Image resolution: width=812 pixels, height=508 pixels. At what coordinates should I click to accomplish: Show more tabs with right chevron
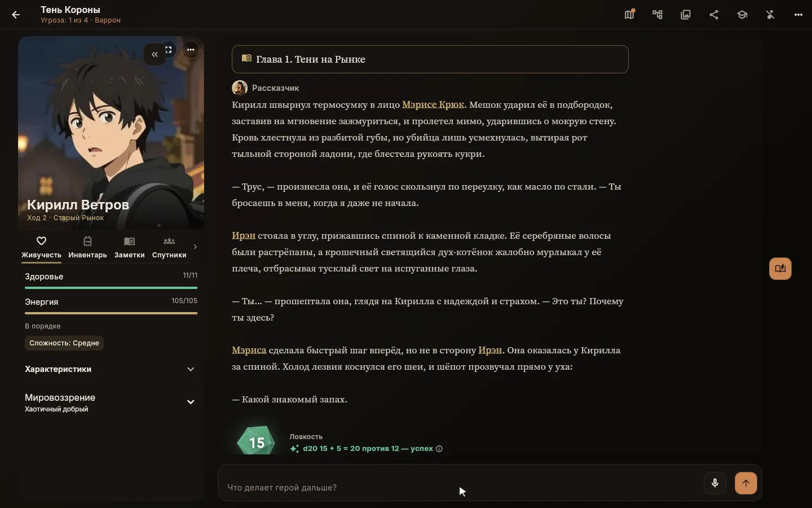pos(195,247)
